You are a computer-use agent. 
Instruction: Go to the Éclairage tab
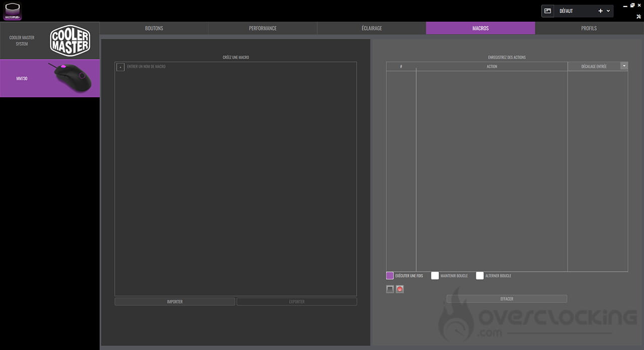pos(372,28)
